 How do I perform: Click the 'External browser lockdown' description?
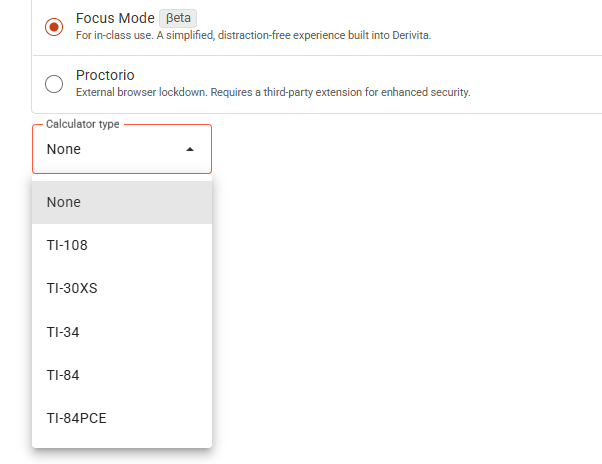pos(273,92)
